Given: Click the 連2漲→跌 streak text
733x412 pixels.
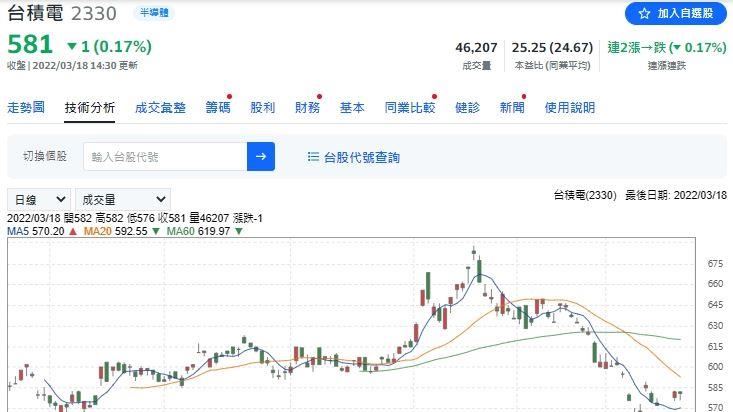Looking at the screenshot, I should pyautogui.click(x=667, y=47).
